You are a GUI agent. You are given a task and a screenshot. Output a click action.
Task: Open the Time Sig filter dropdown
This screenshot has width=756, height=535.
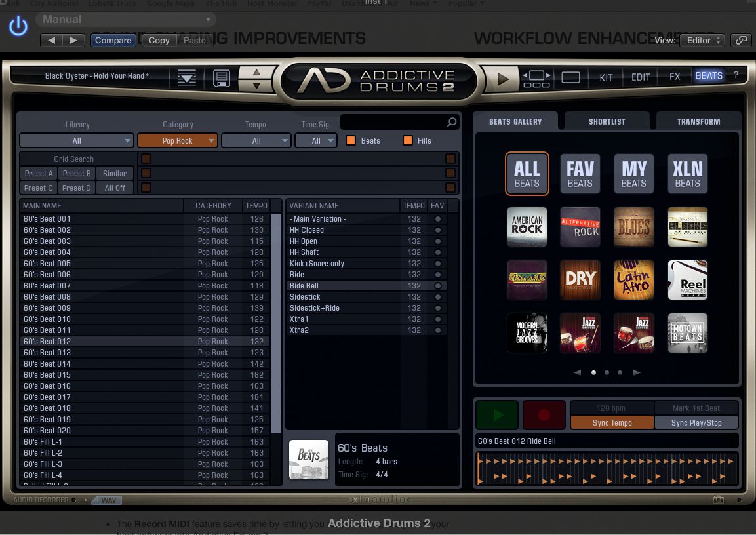click(x=316, y=141)
